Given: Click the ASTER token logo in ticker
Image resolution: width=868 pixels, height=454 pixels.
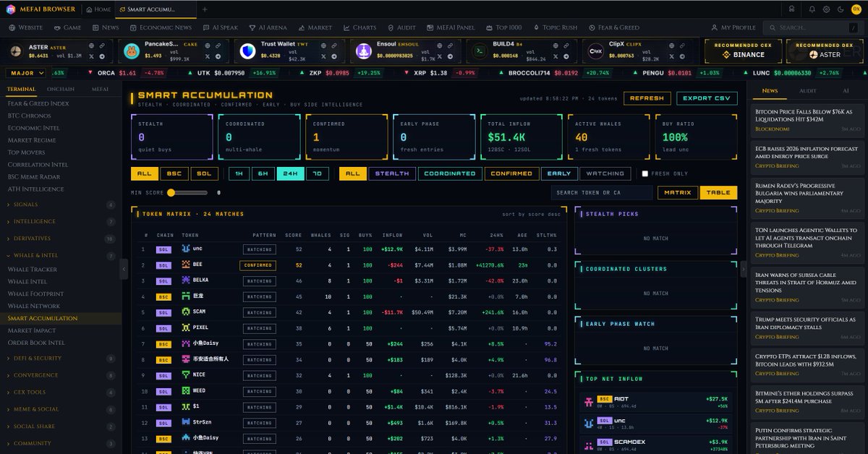Looking at the screenshot, I should [x=17, y=51].
